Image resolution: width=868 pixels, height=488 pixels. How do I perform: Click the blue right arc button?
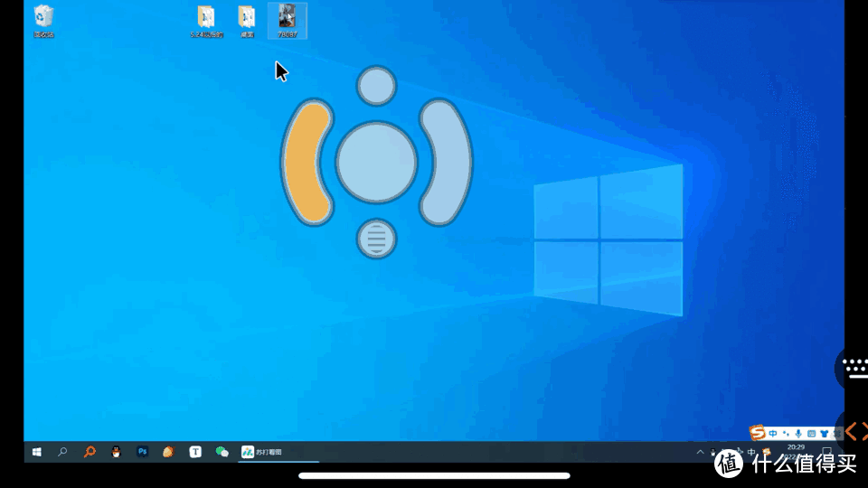(x=447, y=163)
